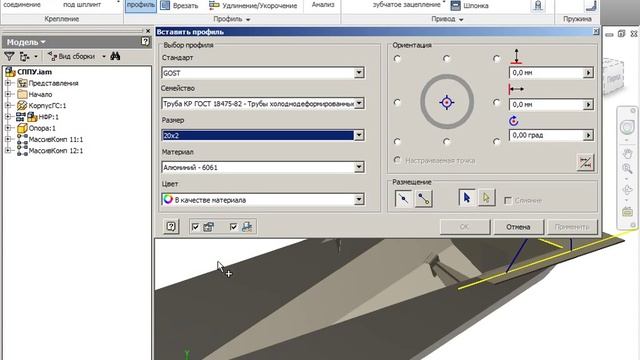Select the top-right orientation radio button
640x360 pixels.
click(x=496, y=59)
